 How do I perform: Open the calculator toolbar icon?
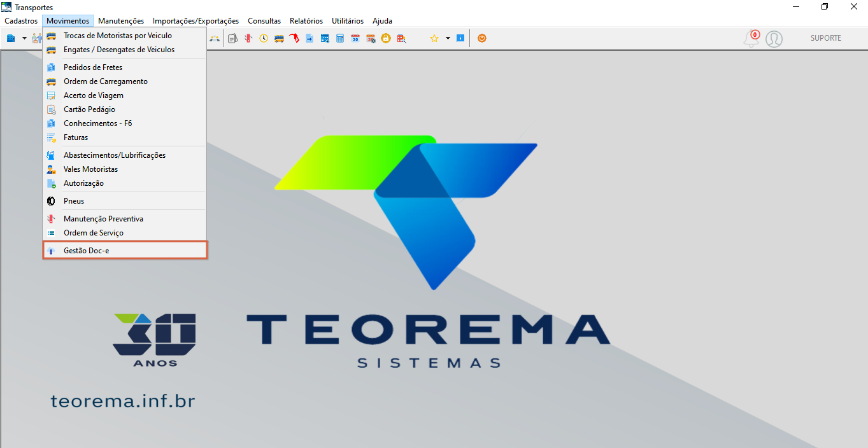pyautogui.click(x=340, y=38)
